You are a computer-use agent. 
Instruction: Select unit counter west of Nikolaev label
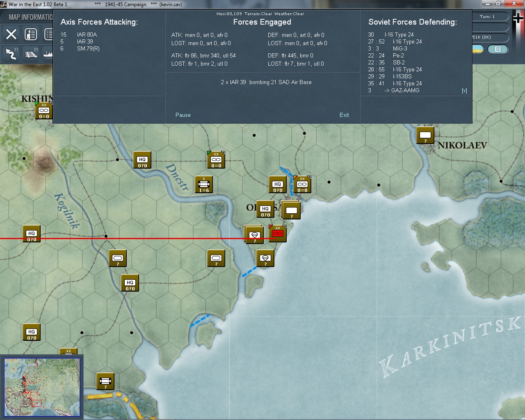(425, 135)
